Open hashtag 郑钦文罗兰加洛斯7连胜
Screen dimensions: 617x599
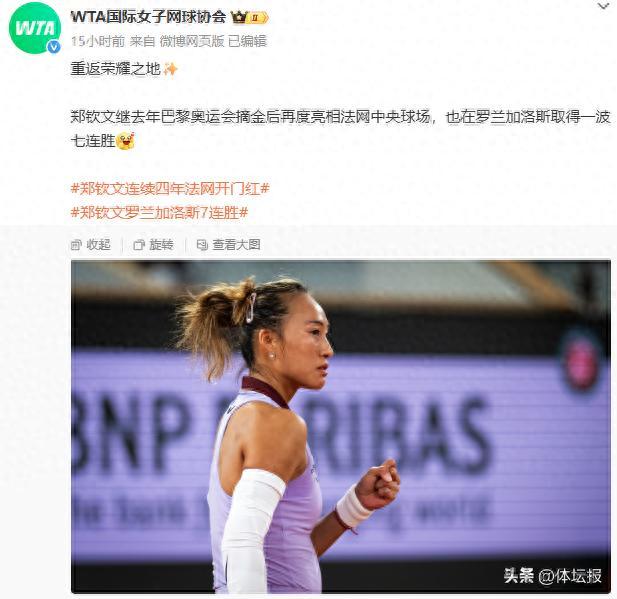[159, 213]
